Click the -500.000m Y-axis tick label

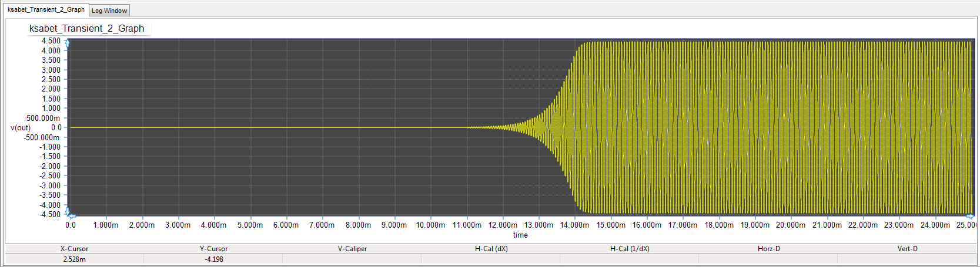(41, 137)
